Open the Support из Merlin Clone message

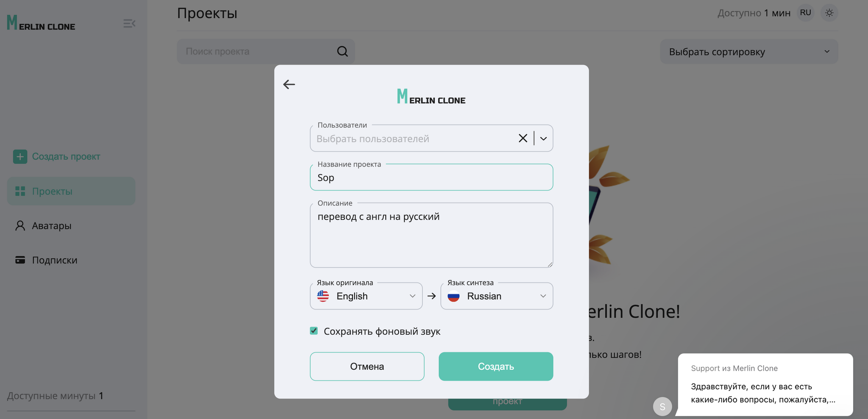765,385
